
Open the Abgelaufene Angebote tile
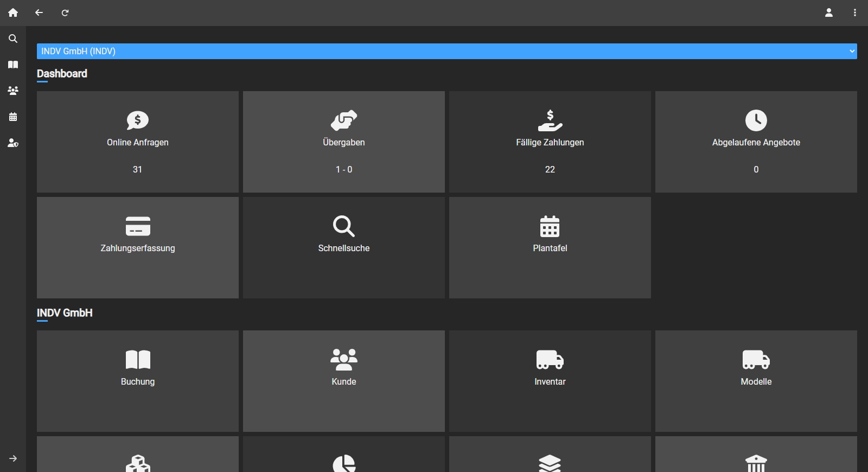point(756,142)
